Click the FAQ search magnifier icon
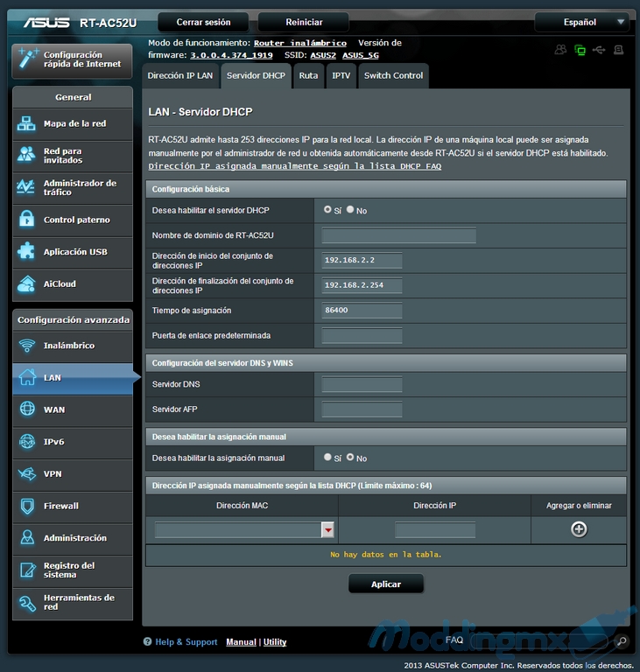640x672 pixels. (621, 641)
